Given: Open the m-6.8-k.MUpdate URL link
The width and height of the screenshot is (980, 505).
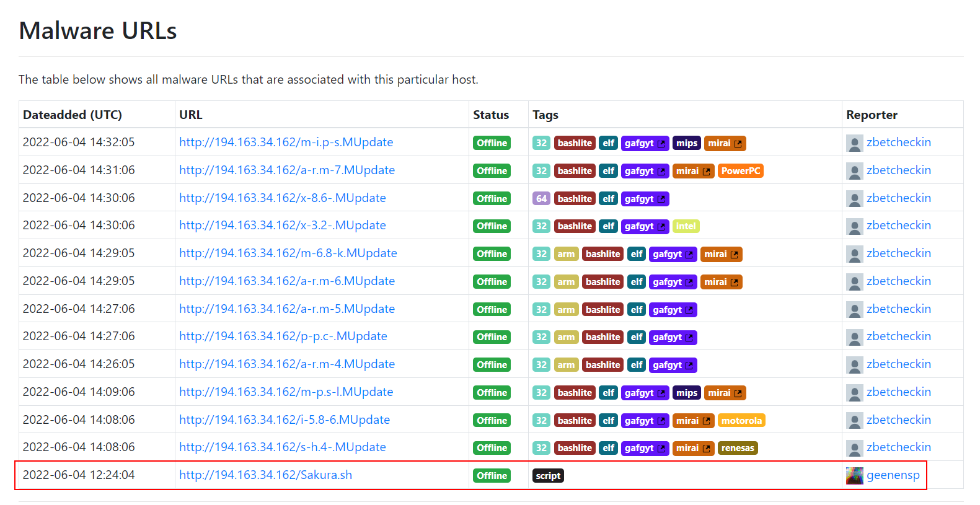Looking at the screenshot, I should (x=288, y=253).
